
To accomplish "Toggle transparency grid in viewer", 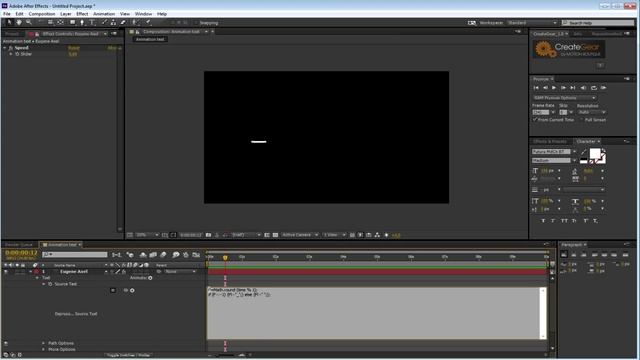I will [275, 235].
